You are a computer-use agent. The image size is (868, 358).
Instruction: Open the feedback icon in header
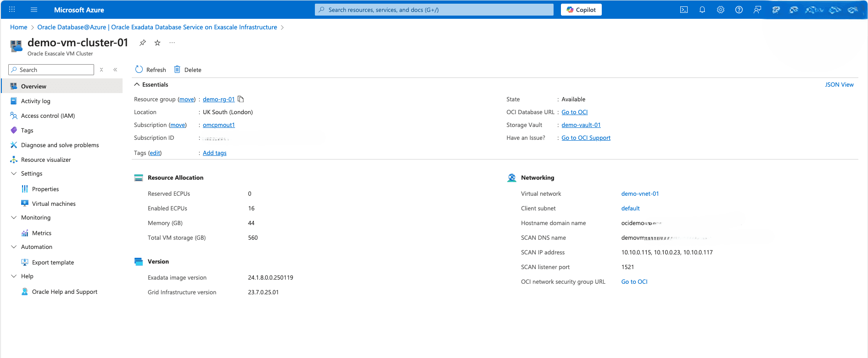(x=757, y=10)
